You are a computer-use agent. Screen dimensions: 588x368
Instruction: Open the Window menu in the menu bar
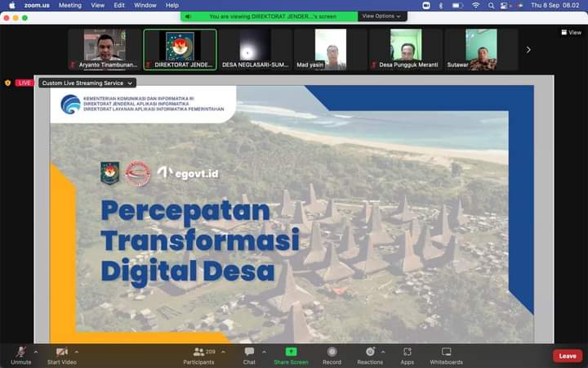(145, 5)
